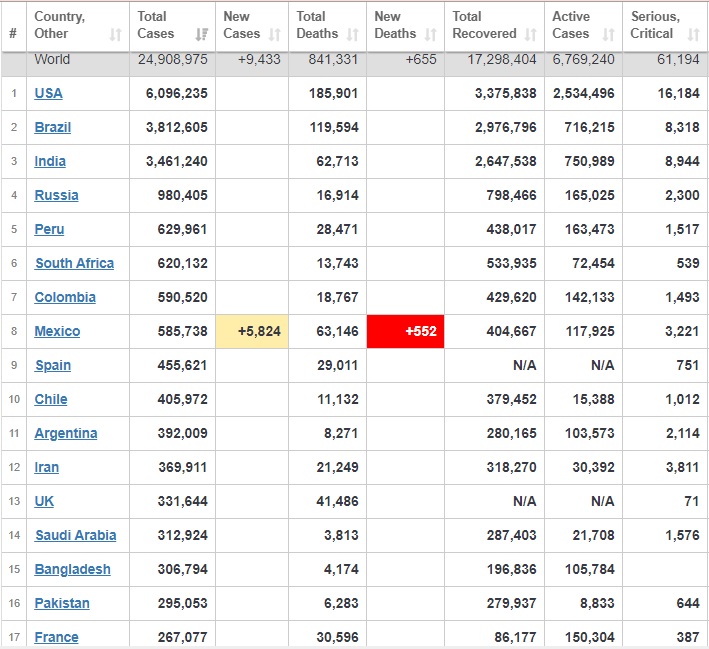Click the Country, Other sort icon

click(x=115, y=35)
